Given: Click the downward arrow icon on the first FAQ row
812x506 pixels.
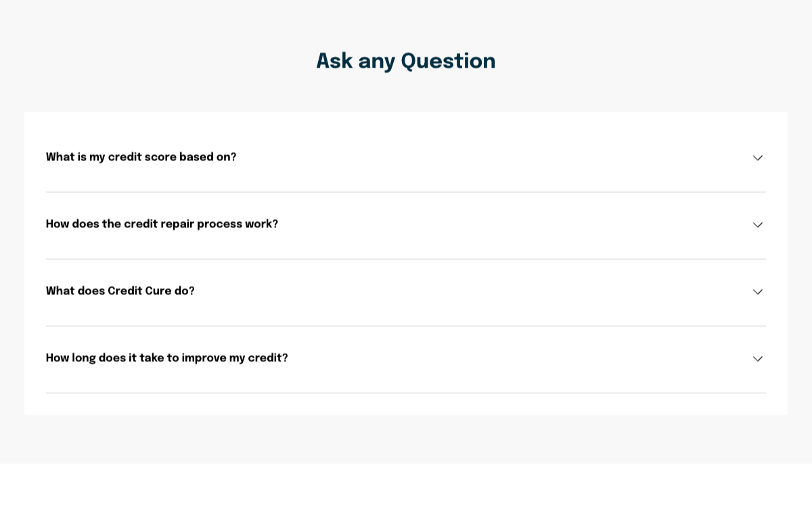Looking at the screenshot, I should tap(758, 158).
